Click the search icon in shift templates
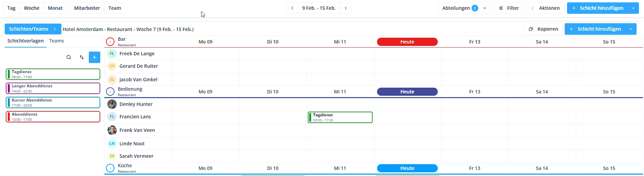This screenshot has height=176, width=644. click(x=69, y=57)
